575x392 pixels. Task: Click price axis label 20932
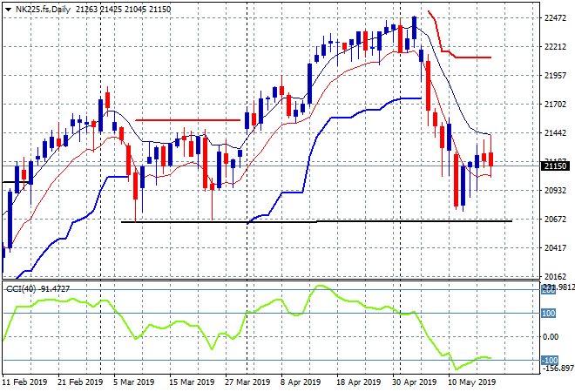tap(555, 190)
